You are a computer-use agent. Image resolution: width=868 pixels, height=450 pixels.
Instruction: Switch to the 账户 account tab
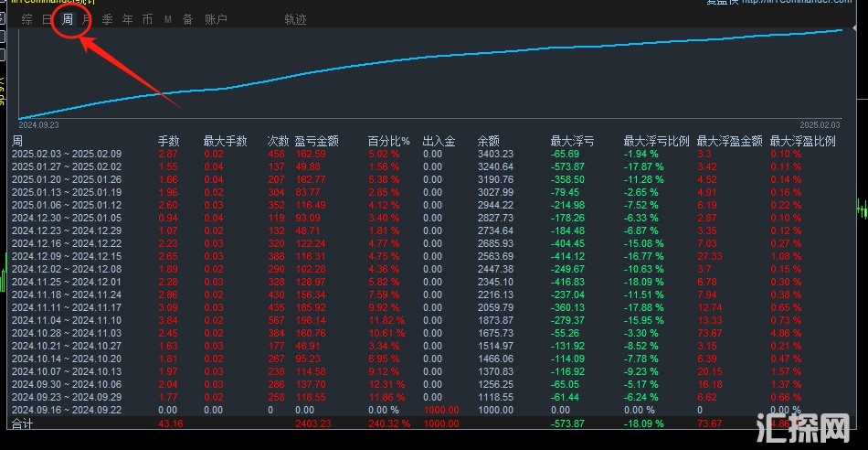(x=216, y=19)
